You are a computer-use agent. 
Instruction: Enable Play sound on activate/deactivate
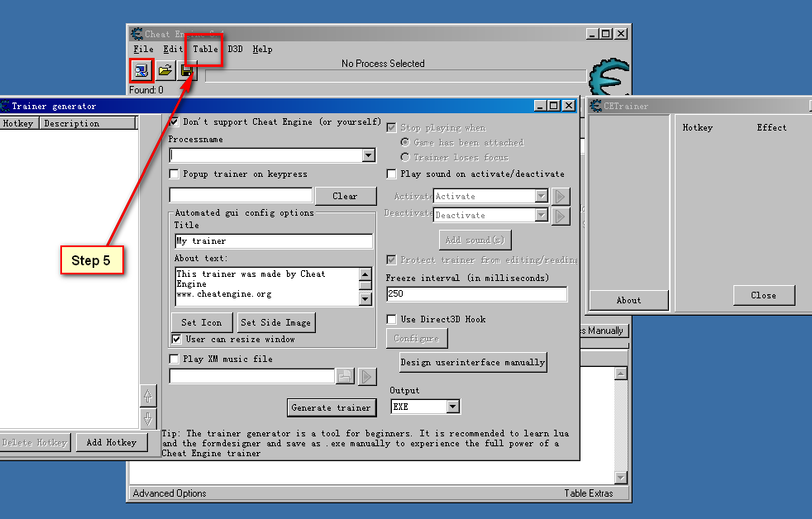391,174
